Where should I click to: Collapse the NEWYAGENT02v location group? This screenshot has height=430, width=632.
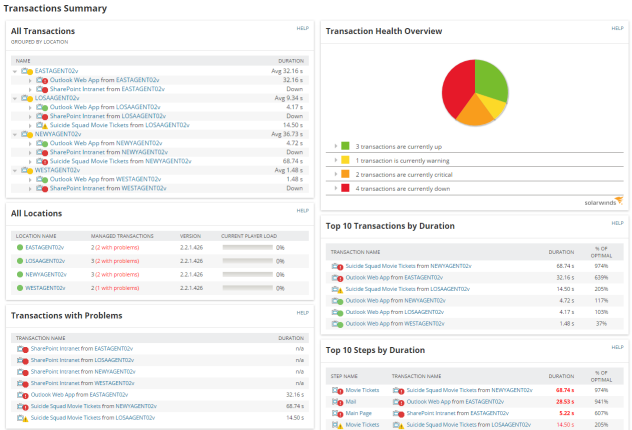[x=15, y=134]
